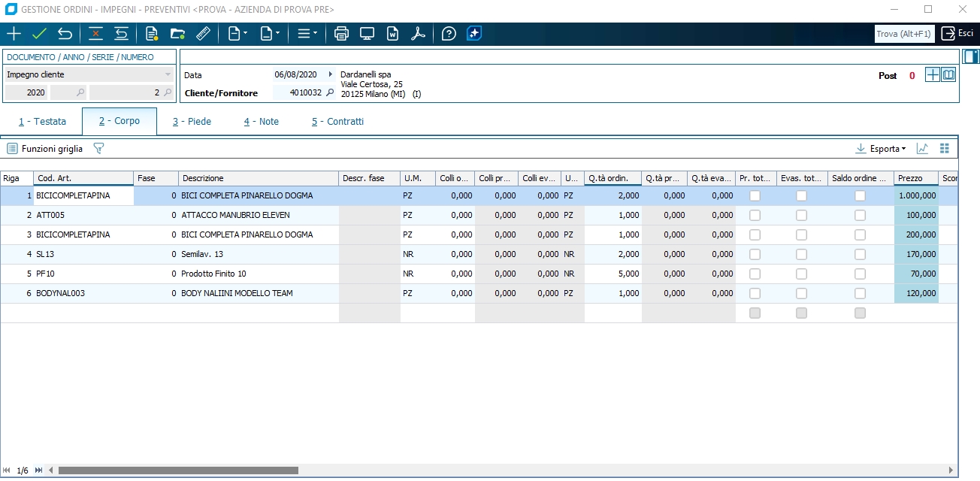Viewport: 980px width, 481px height.
Task: Click the printer icon
Action: tap(342, 34)
